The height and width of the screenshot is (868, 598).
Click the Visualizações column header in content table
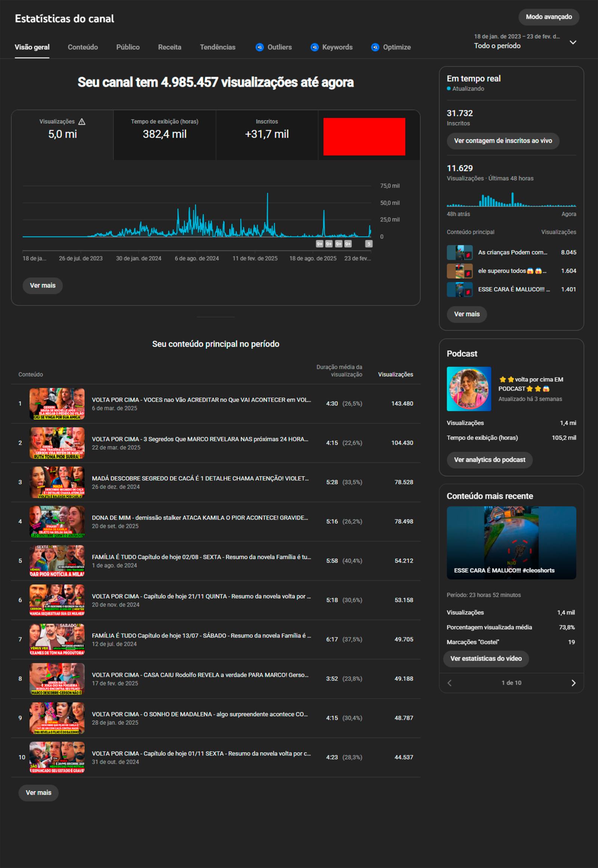click(x=395, y=375)
